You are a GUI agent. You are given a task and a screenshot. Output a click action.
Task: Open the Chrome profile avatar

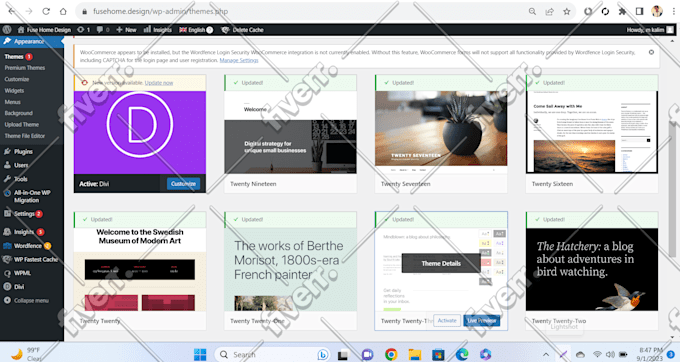click(x=657, y=11)
